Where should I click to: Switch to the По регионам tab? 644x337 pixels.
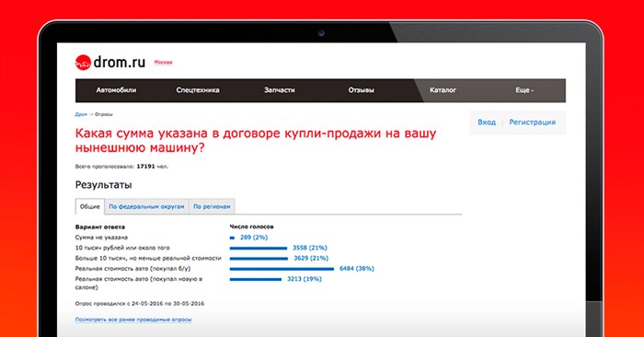(x=212, y=206)
